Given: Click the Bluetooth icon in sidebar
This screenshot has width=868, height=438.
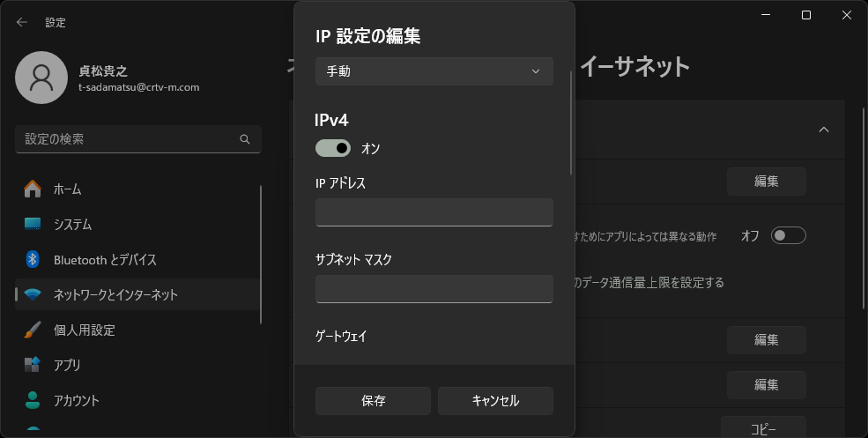Looking at the screenshot, I should [x=33, y=259].
